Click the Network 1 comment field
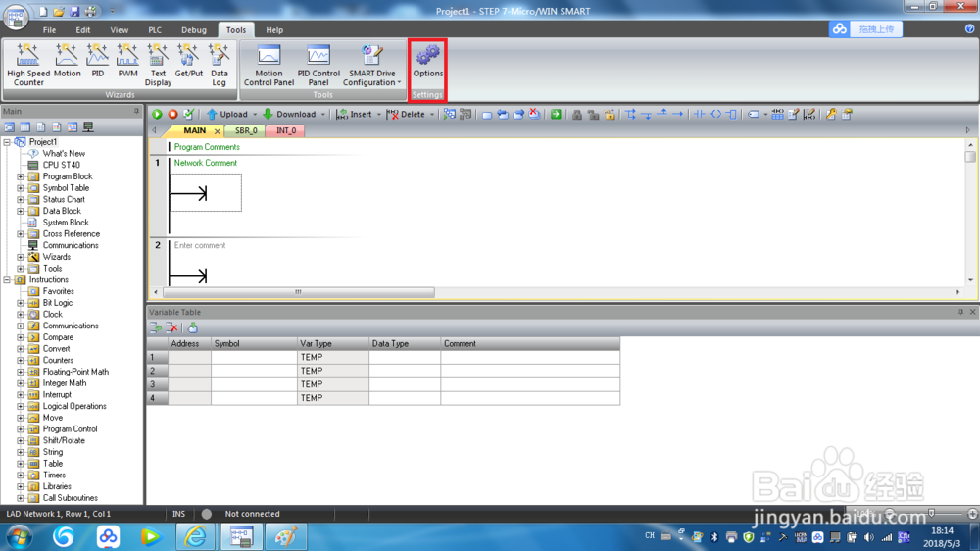980x551 pixels. pyautogui.click(x=206, y=163)
